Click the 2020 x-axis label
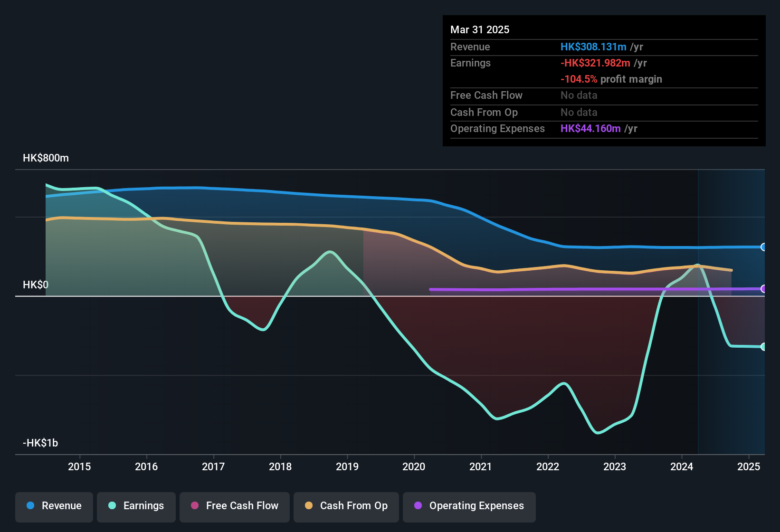 tap(414, 467)
